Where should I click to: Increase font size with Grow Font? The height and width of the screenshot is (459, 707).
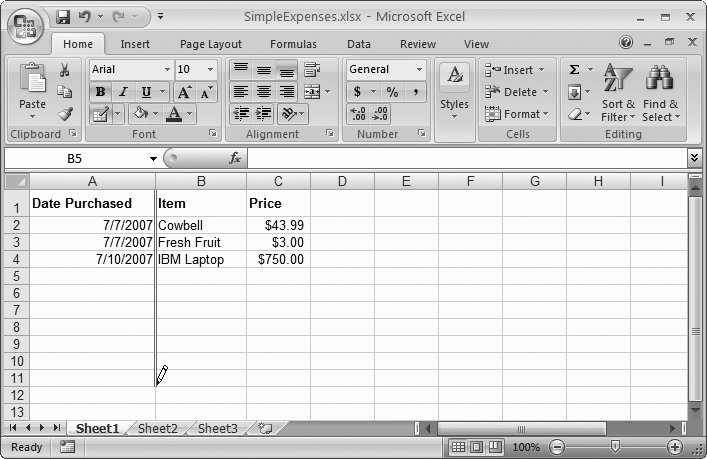(184, 92)
